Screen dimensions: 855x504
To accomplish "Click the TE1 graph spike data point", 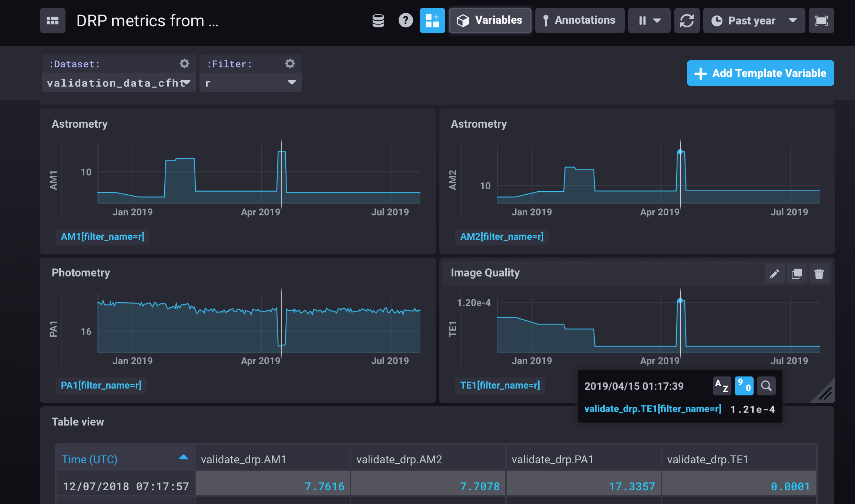I will [x=680, y=300].
